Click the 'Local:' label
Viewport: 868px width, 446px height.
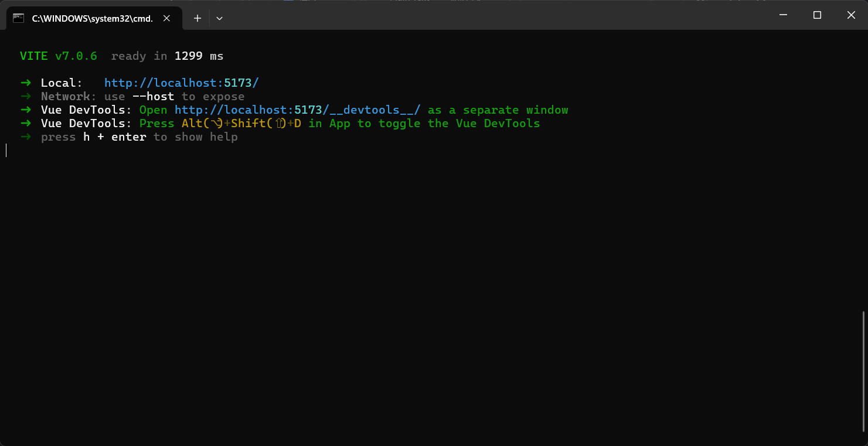(x=62, y=83)
